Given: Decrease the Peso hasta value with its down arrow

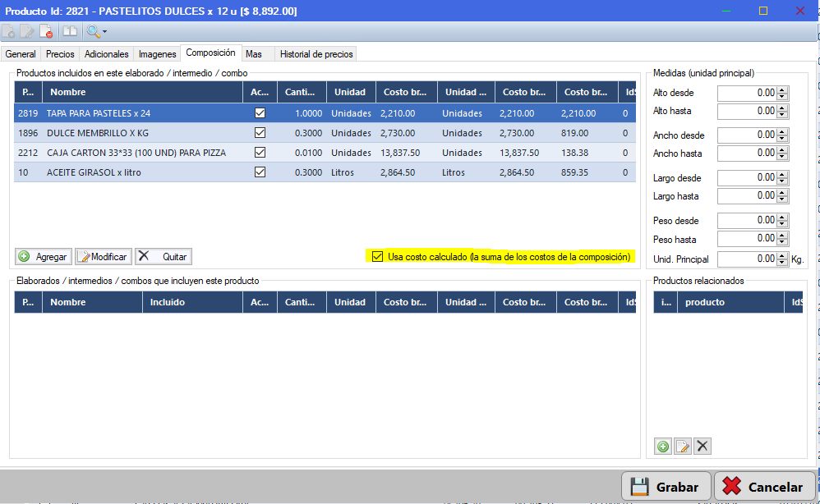Looking at the screenshot, I should (x=782, y=242).
